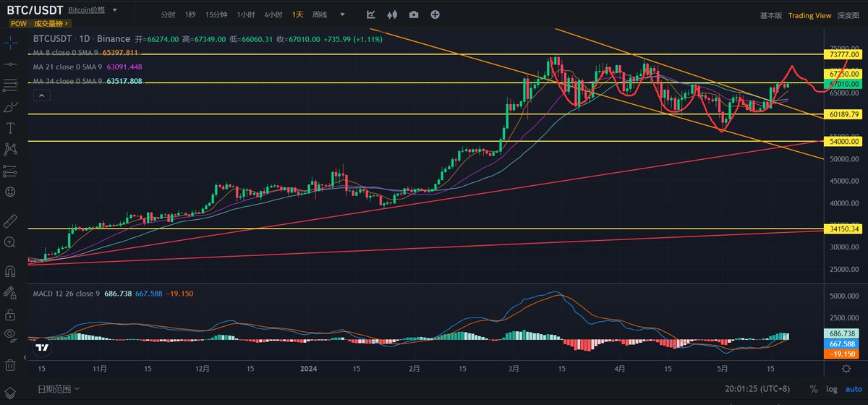
Task: Switch to the 15分钟 interval
Action: pyautogui.click(x=216, y=14)
